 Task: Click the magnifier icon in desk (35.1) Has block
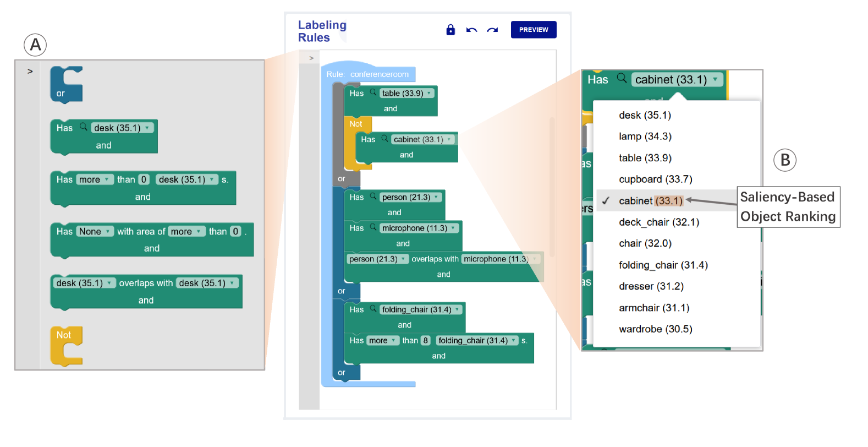[84, 127]
